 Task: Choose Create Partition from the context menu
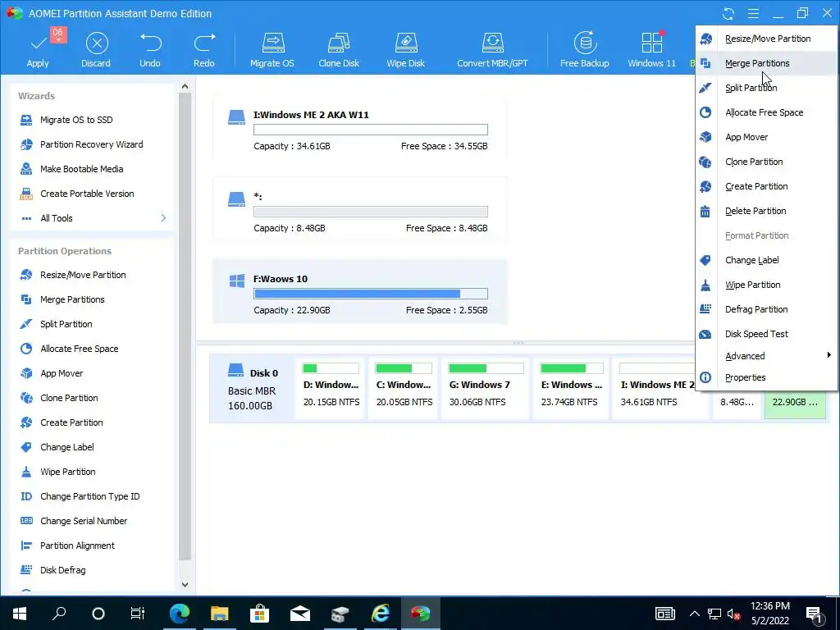(767, 186)
